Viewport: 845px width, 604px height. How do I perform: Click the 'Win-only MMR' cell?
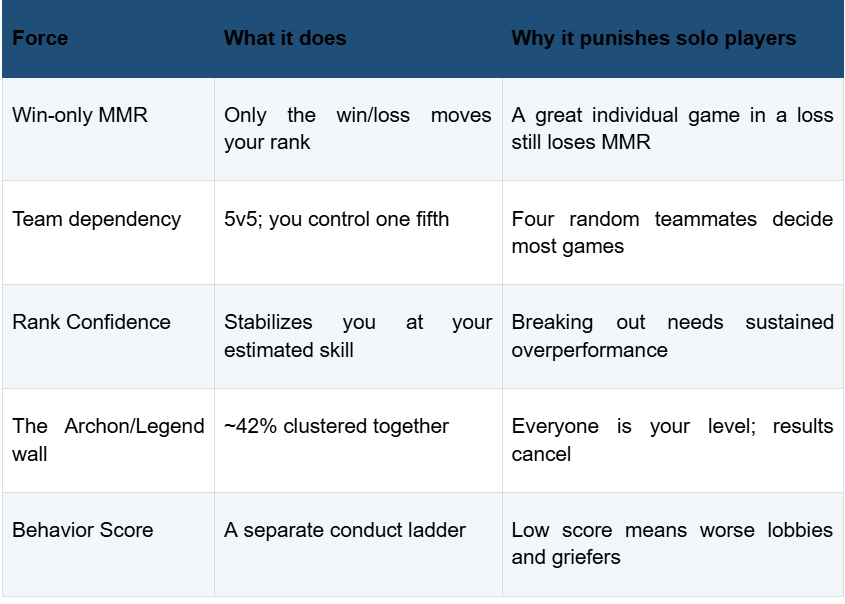80,115
